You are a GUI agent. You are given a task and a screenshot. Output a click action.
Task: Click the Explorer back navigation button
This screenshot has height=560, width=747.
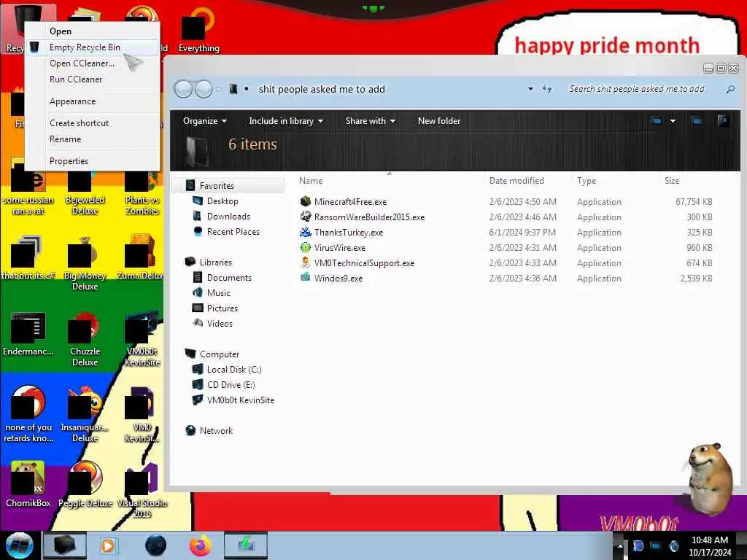point(183,89)
